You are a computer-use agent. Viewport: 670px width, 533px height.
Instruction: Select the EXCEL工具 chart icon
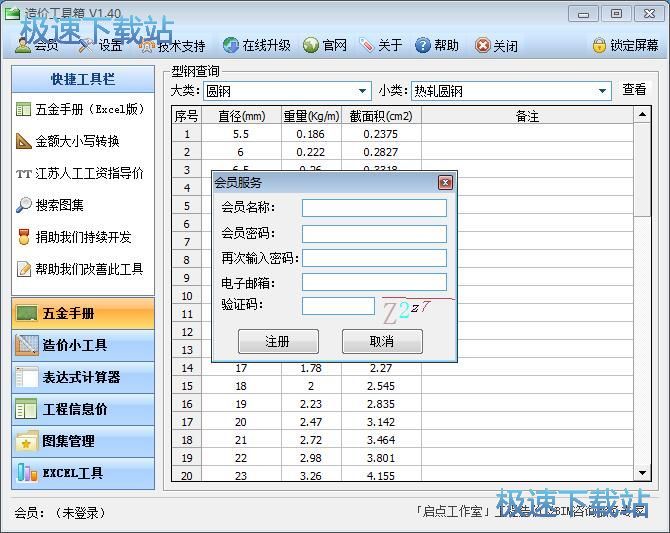(x=27, y=473)
